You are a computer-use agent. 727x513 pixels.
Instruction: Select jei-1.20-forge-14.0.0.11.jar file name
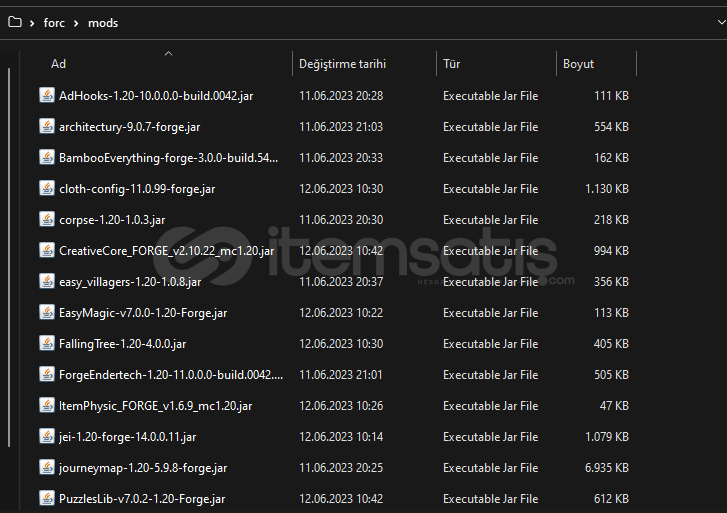tap(128, 437)
